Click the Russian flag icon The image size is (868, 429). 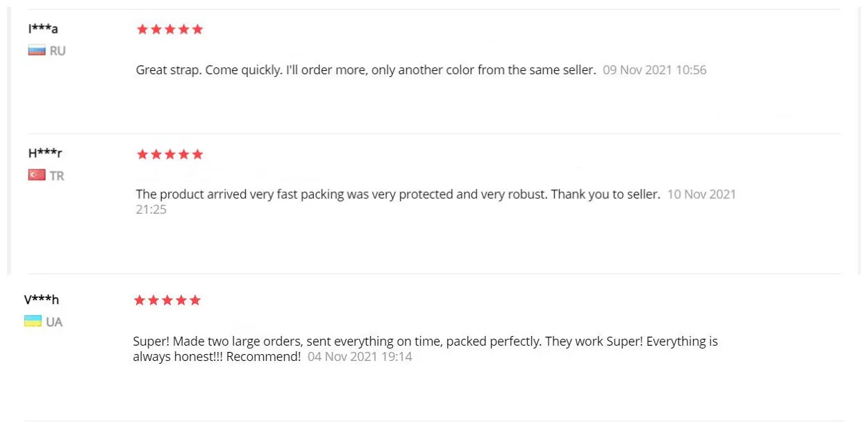point(37,51)
